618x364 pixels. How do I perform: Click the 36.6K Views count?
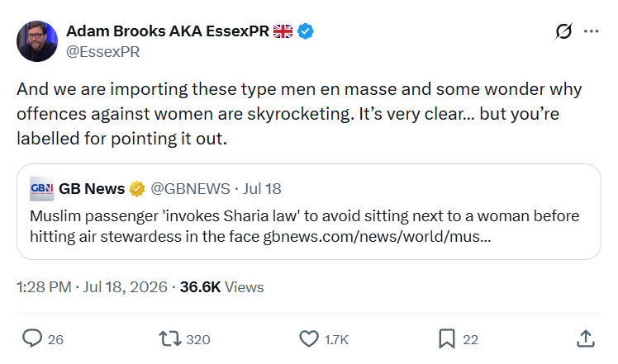222,287
